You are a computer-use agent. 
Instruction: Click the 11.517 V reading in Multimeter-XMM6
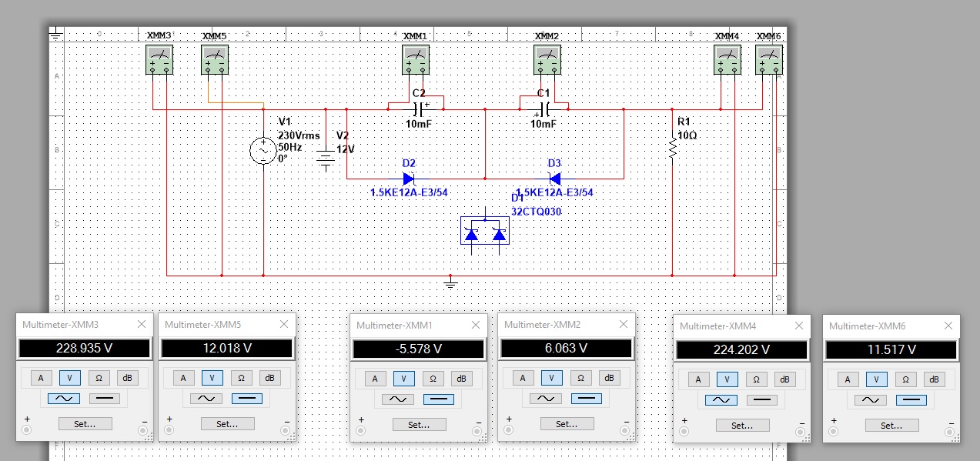891,349
